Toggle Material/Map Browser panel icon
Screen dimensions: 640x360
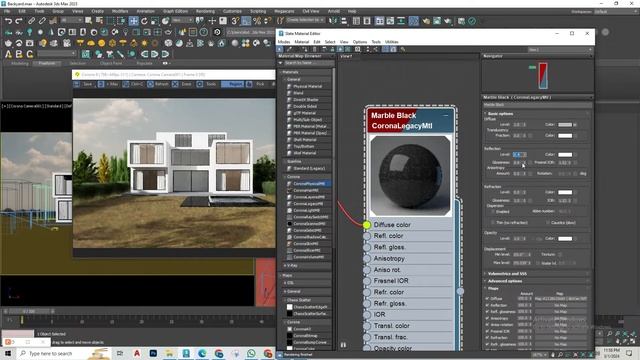click(x=385, y=49)
